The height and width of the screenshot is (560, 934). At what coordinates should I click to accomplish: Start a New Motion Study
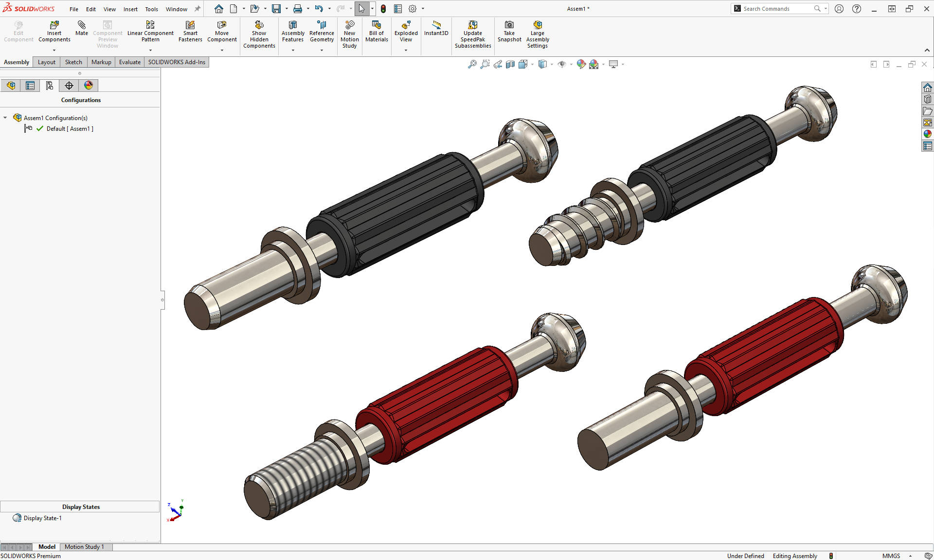coord(349,33)
